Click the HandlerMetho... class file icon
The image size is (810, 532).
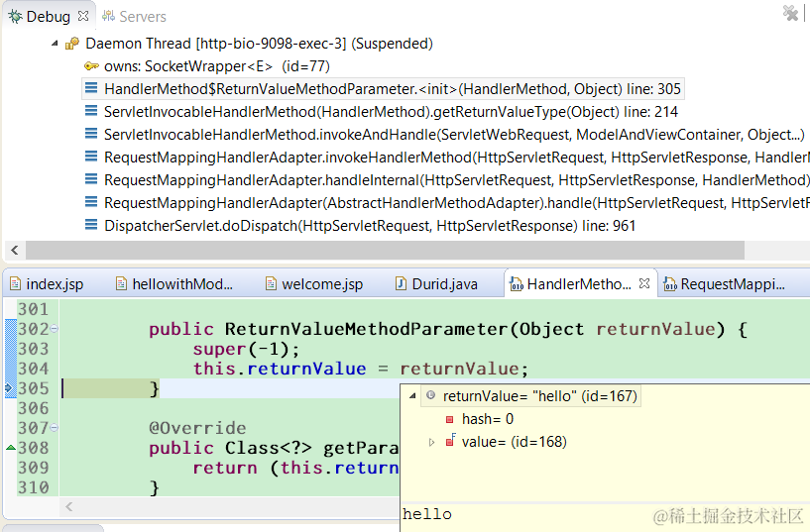(x=516, y=283)
